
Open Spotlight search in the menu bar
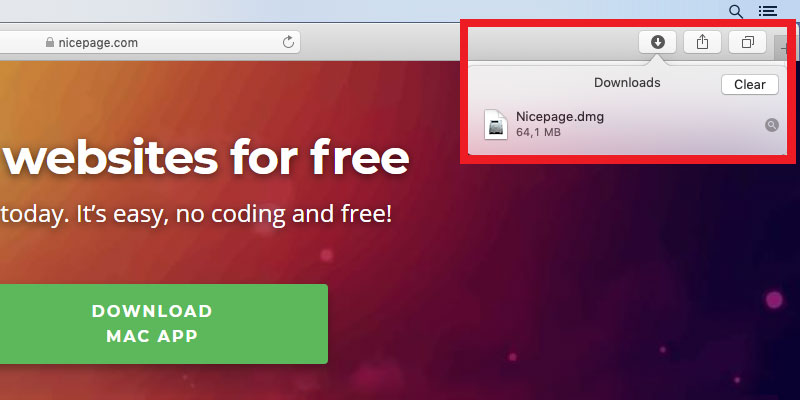tap(736, 11)
